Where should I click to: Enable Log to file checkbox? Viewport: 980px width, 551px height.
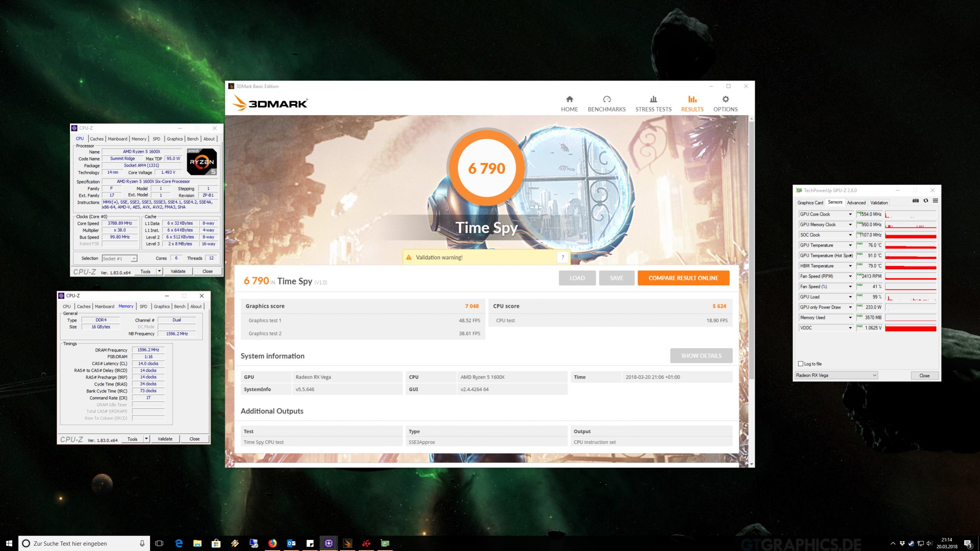click(x=800, y=364)
